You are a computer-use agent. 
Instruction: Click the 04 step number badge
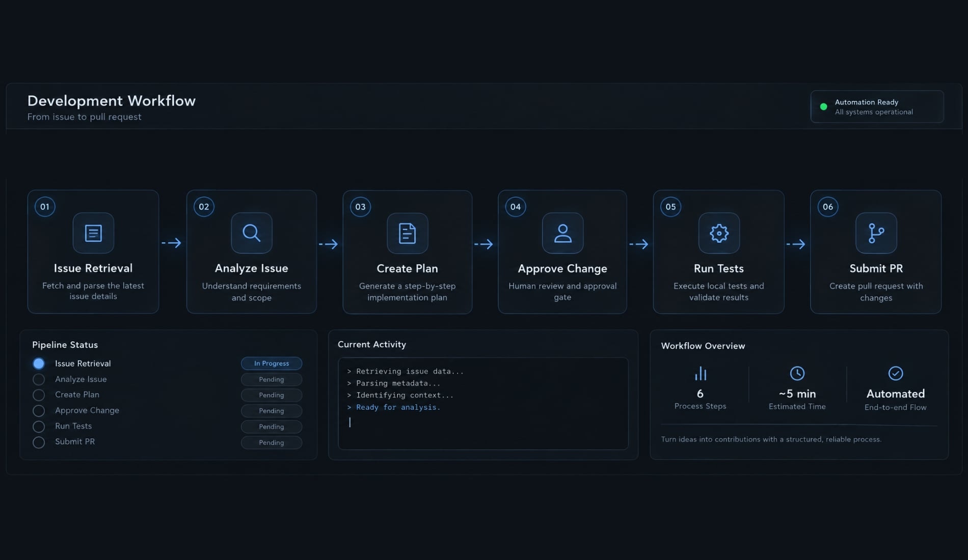pos(516,207)
